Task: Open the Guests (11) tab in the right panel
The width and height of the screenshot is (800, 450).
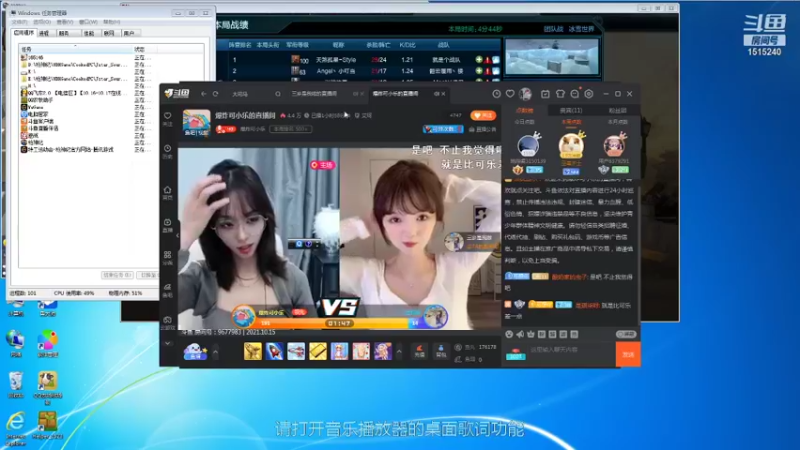Action: [x=571, y=110]
